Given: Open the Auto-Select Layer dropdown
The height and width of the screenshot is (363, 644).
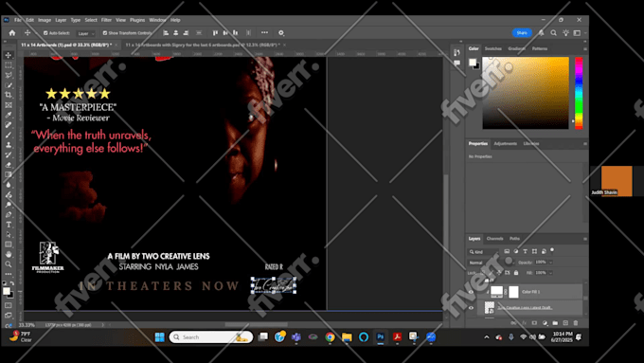Looking at the screenshot, I should (86, 33).
